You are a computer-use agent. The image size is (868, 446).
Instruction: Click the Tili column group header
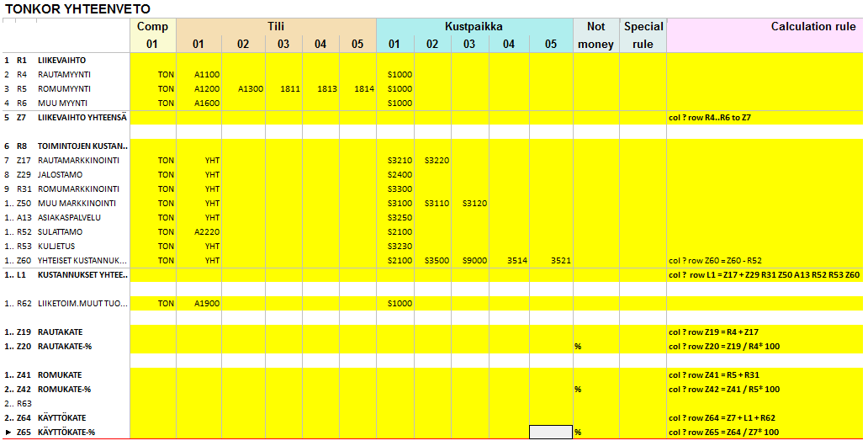tap(275, 27)
